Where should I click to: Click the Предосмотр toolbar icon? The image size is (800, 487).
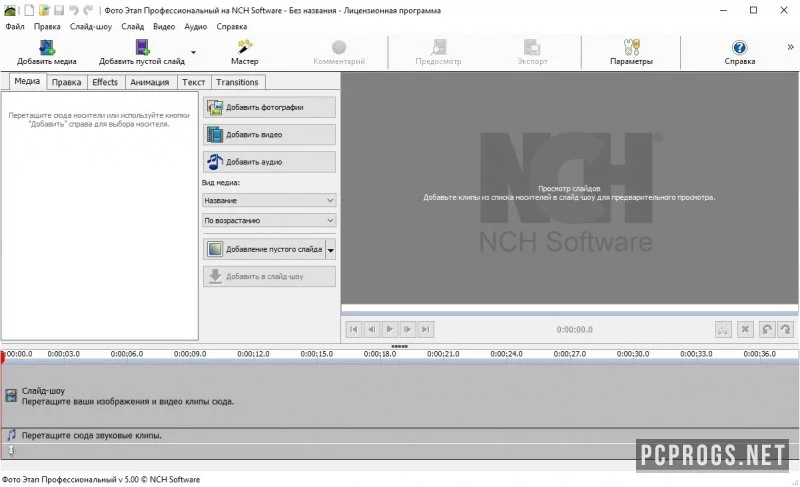[x=438, y=47]
